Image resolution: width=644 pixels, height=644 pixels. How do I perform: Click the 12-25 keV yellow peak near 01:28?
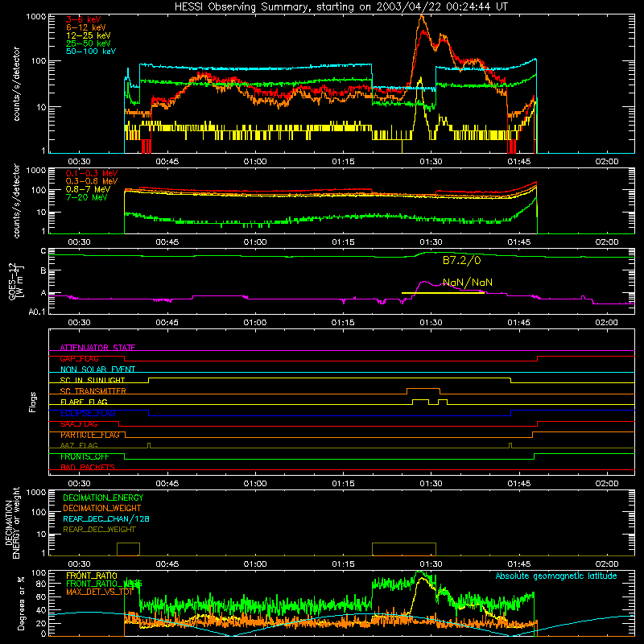(419, 80)
